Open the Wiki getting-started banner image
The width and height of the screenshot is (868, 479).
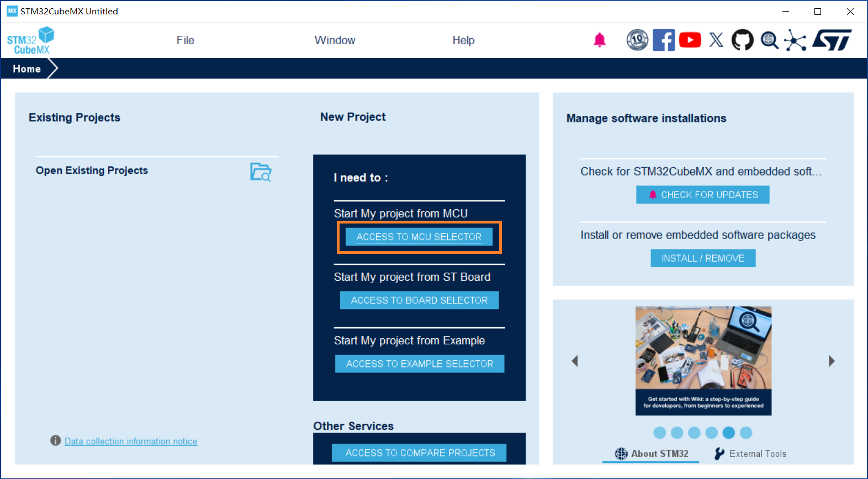(703, 361)
